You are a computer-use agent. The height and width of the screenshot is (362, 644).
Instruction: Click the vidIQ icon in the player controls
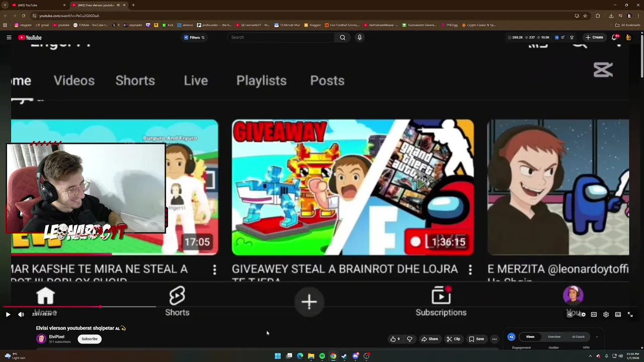point(570,314)
